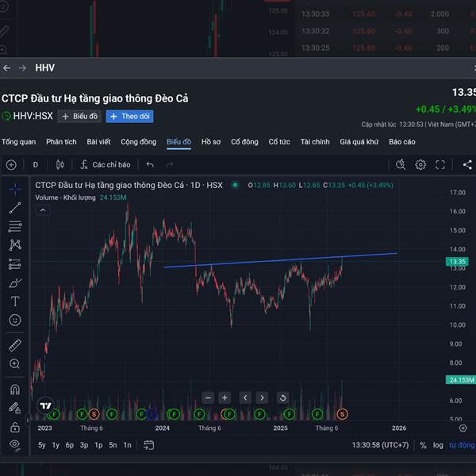
Task: Set range to 6p
Action: [70, 445]
